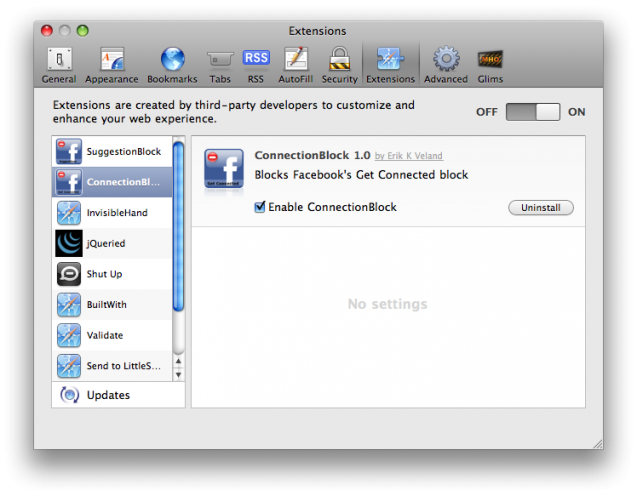Select the InvisibleHand extension icon
The height and width of the screenshot is (496, 637).
(x=69, y=213)
